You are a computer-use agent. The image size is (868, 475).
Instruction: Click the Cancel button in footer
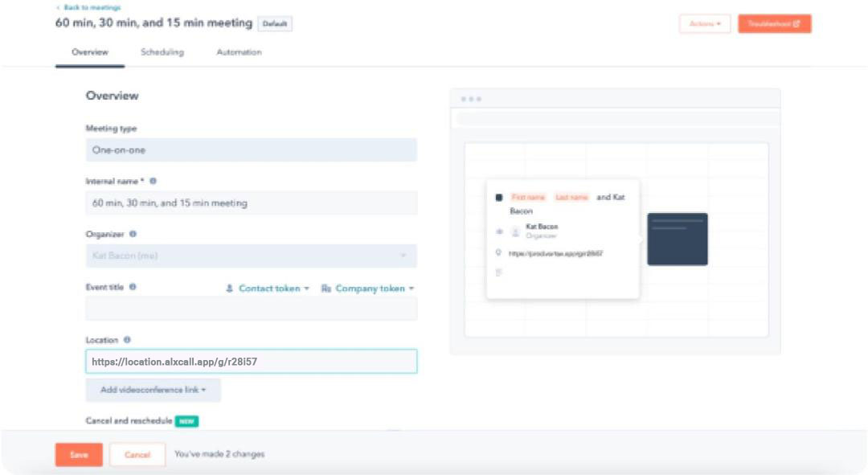tap(137, 455)
